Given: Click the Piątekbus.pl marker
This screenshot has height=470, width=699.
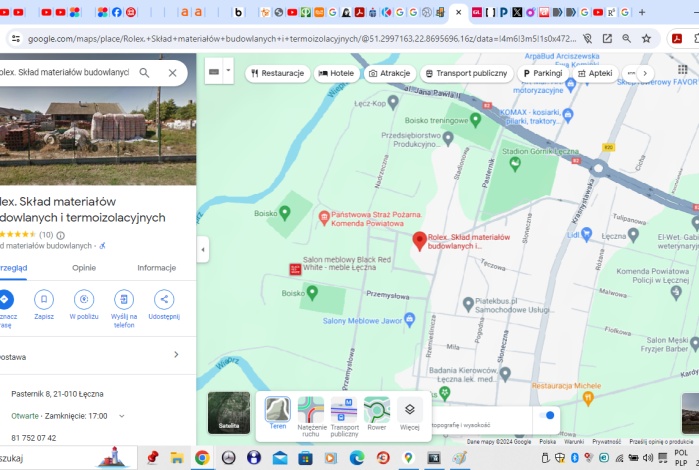Looking at the screenshot, I should click(x=468, y=304).
